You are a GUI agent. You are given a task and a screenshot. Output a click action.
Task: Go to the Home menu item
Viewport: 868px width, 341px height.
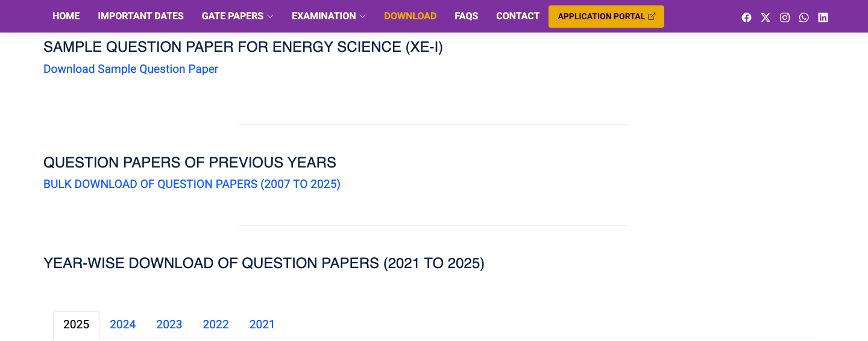tap(66, 16)
